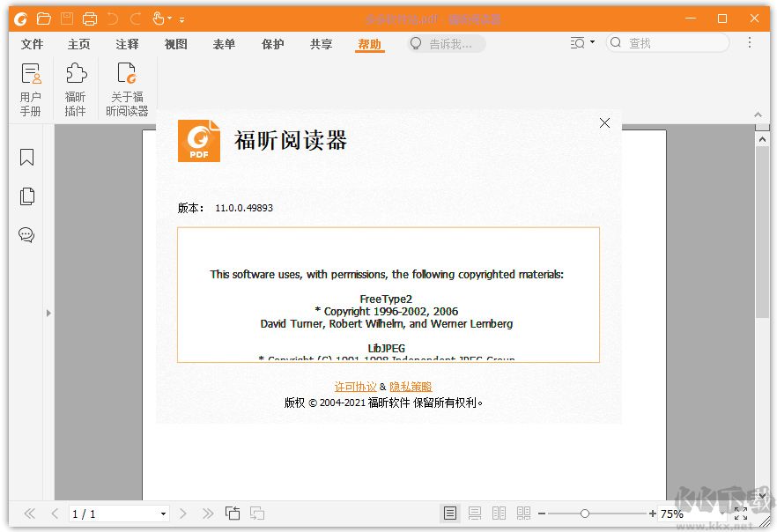
Task: Open the 用户手册 user manual
Action: tap(31, 90)
